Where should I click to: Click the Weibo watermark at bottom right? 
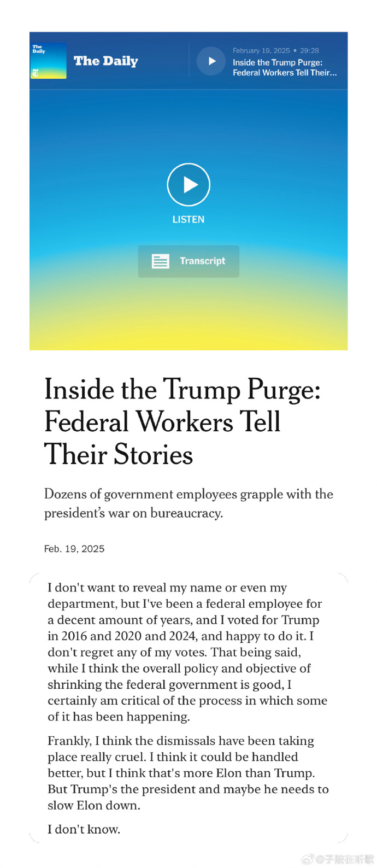338,859
